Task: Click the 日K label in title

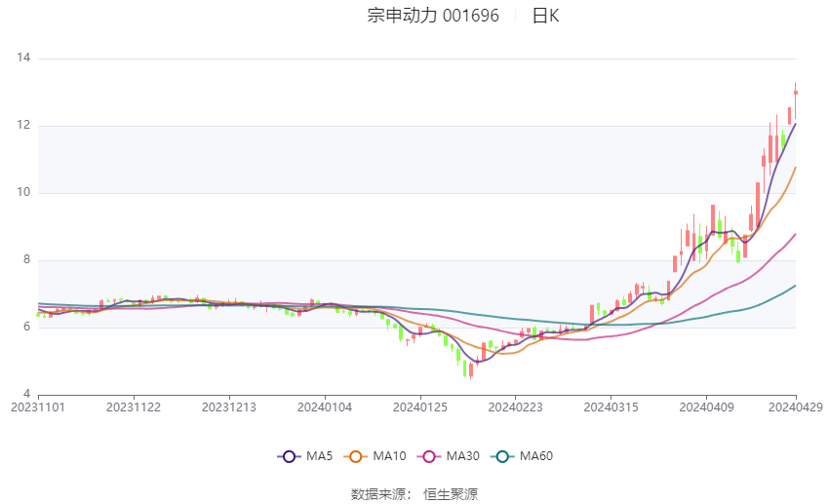Action: pyautogui.click(x=545, y=16)
